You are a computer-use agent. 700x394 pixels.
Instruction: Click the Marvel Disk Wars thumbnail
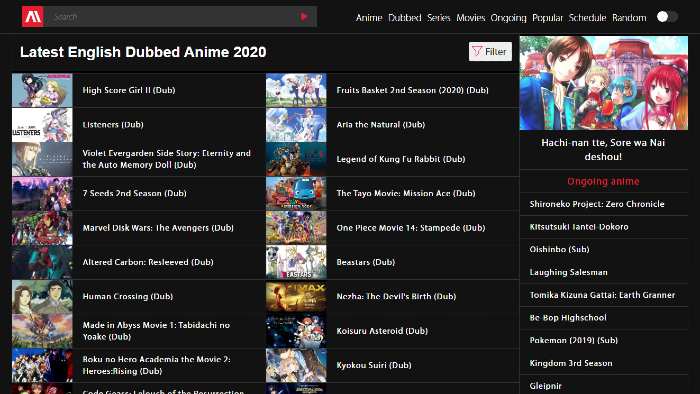tap(42, 228)
